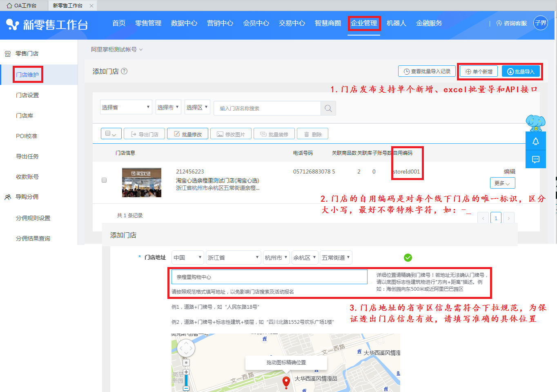Open the 五常街道 street dropdown
The image size is (557, 392).
click(x=336, y=257)
